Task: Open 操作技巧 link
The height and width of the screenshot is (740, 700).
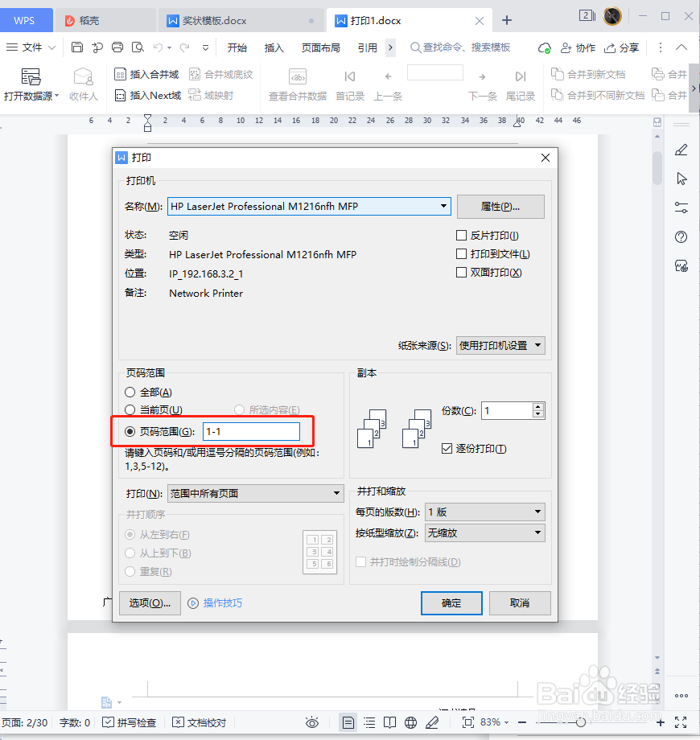Action: [222, 603]
